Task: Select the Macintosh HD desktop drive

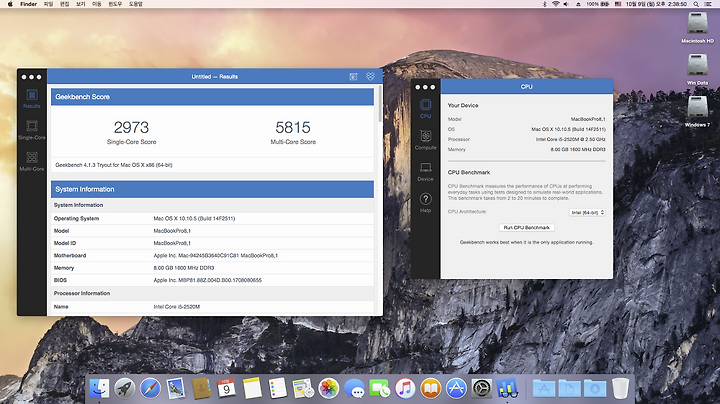Action: coord(697,27)
